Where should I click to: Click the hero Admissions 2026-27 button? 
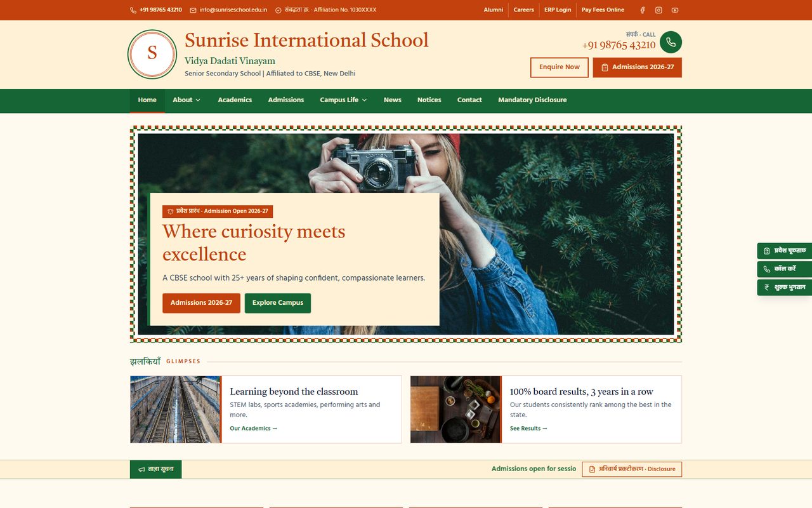click(x=201, y=303)
